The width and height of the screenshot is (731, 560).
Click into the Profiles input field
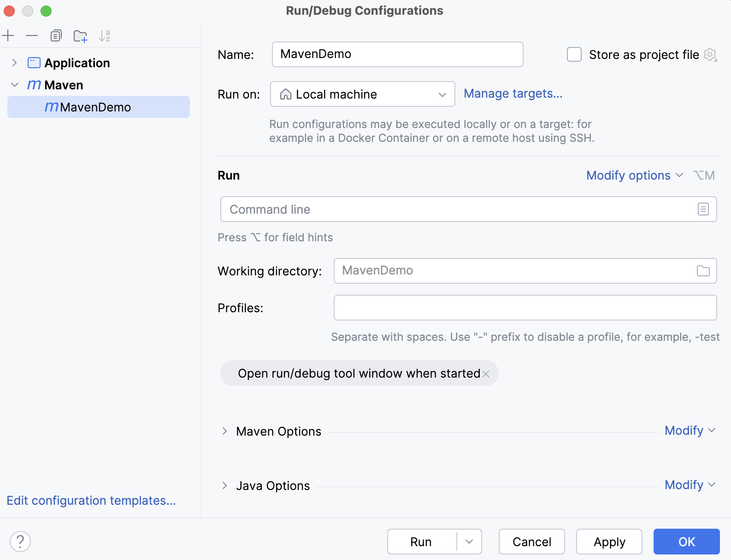(525, 308)
